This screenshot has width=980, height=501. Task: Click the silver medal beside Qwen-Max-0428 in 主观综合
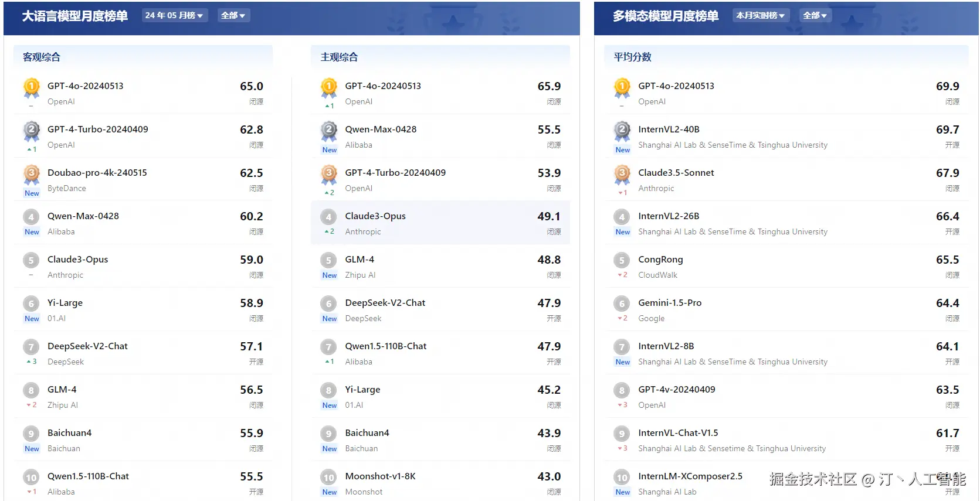coord(329,132)
